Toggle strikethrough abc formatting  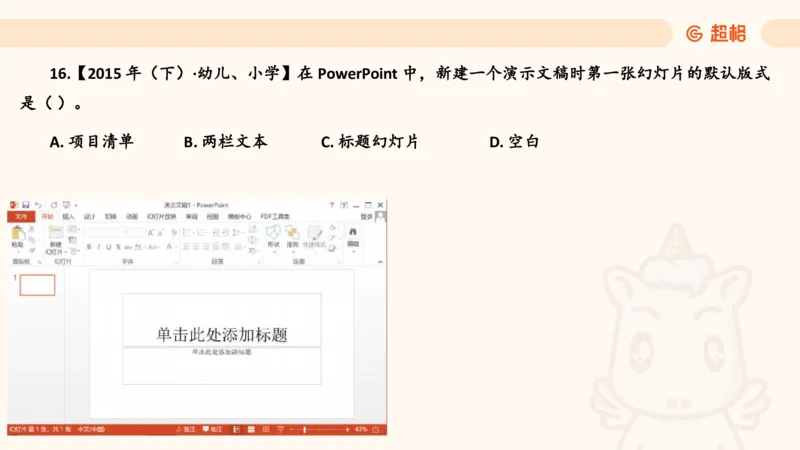[x=128, y=247]
